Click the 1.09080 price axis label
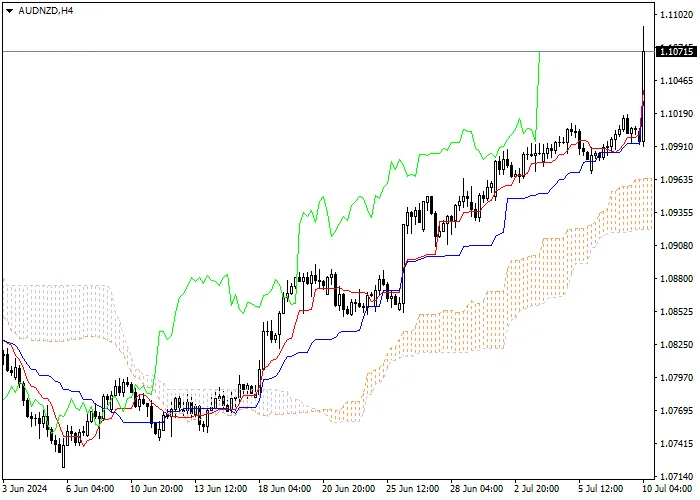 676,246
